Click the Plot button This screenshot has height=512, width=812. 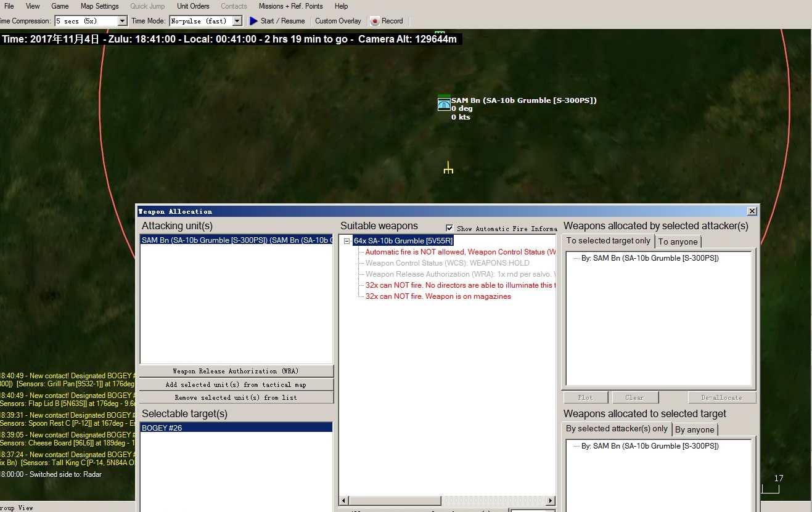[585, 397]
